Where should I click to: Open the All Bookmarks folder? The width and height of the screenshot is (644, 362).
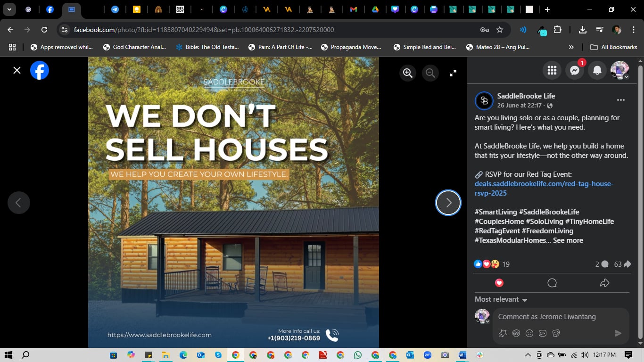click(x=614, y=47)
